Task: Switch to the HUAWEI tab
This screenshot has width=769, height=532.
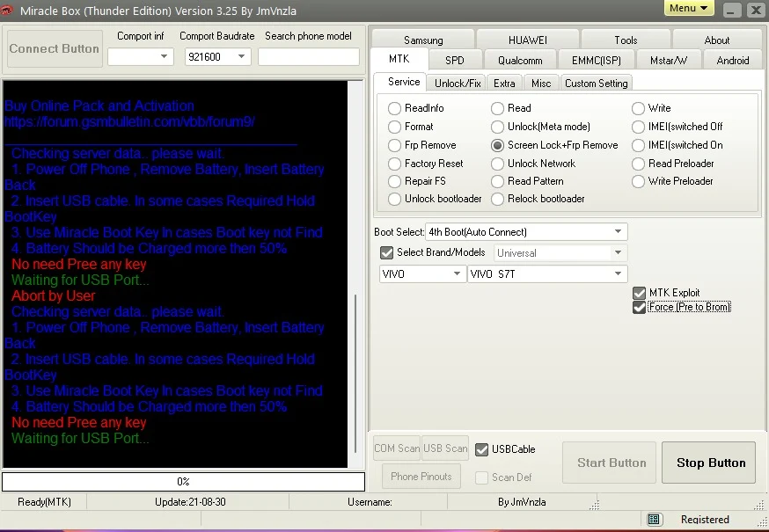Action: (x=528, y=40)
